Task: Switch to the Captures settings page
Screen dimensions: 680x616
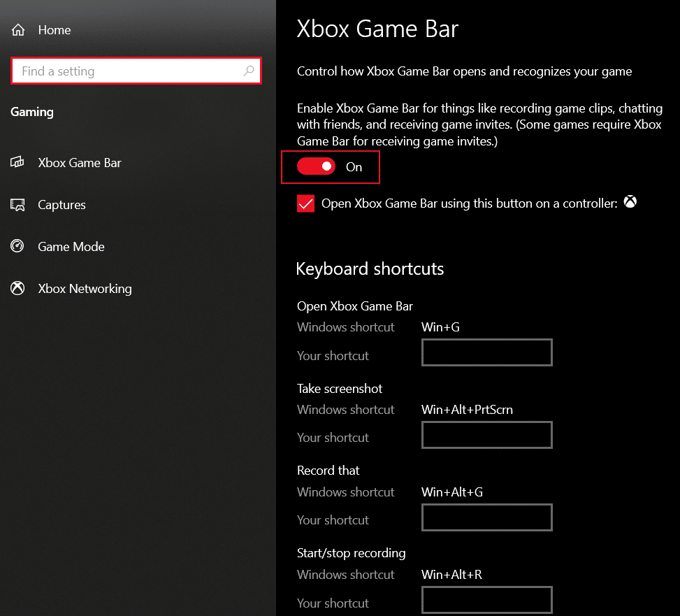Action: [x=62, y=204]
